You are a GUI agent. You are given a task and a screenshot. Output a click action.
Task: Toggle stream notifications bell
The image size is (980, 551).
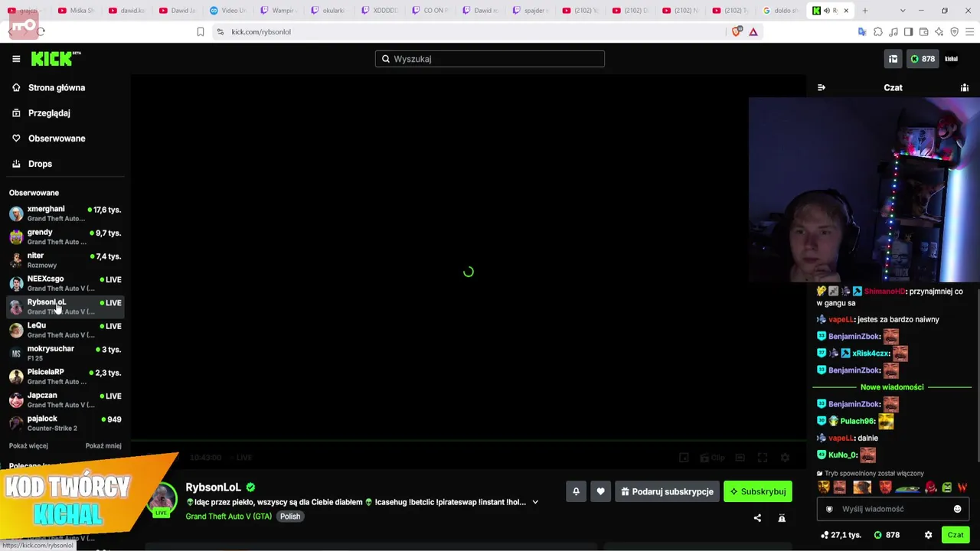[x=576, y=491]
